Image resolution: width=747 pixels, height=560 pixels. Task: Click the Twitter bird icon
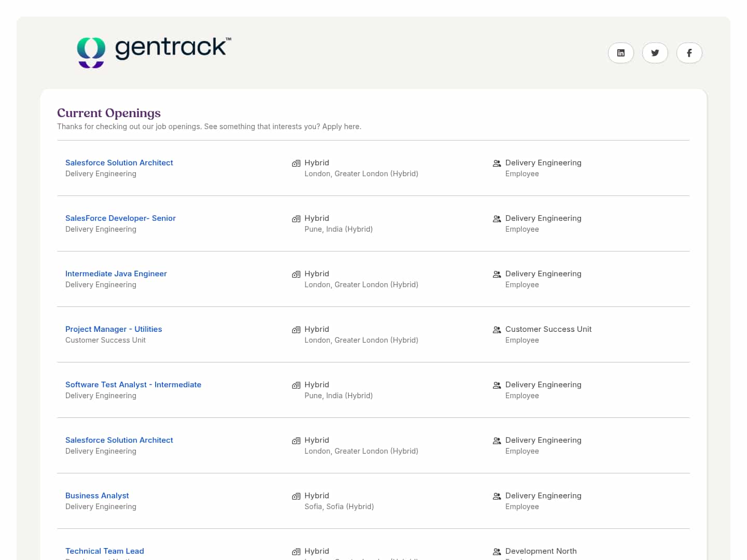(655, 53)
